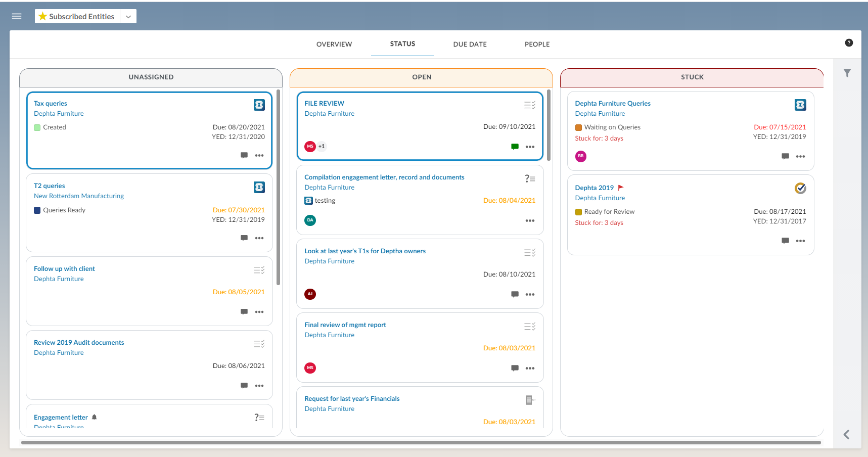Click checklist icon on Final review of mgmt report
Image resolution: width=868 pixels, height=457 pixels.
coord(530,327)
